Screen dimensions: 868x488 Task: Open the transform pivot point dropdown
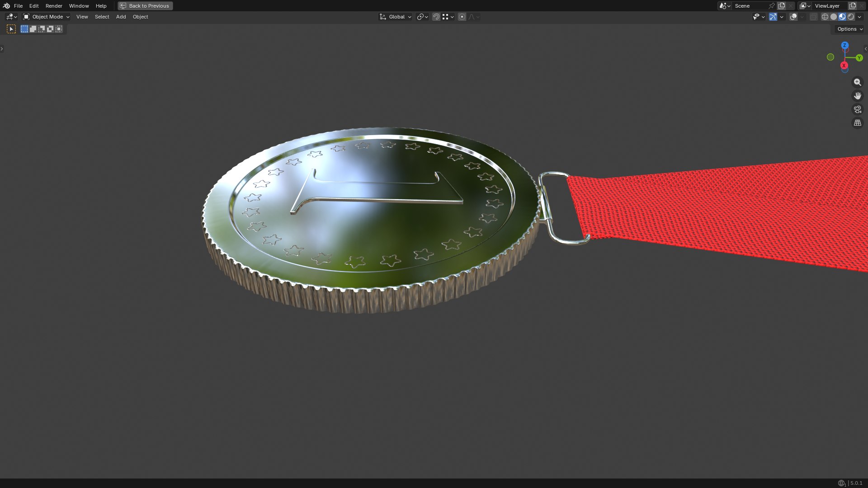tap(422, 17)
